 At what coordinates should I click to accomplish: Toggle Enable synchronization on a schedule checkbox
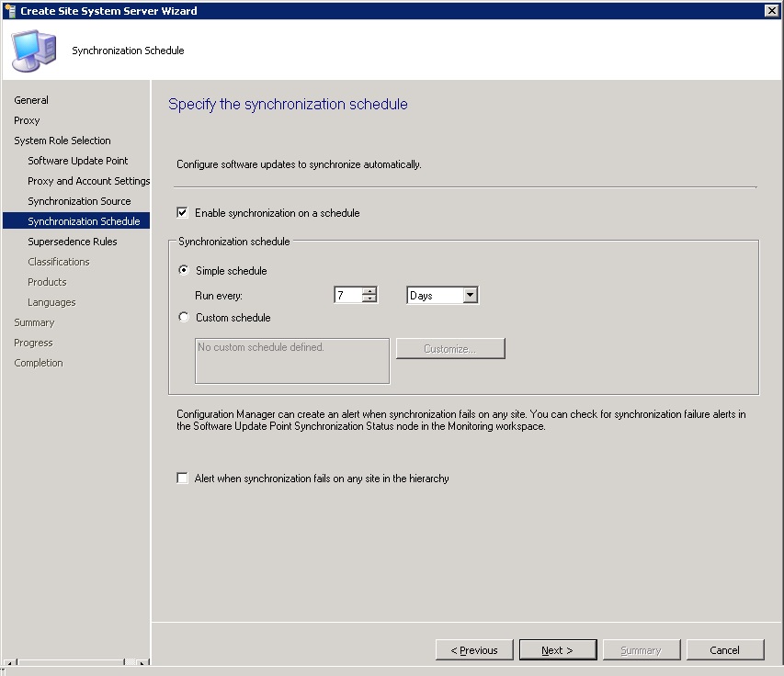182,213
